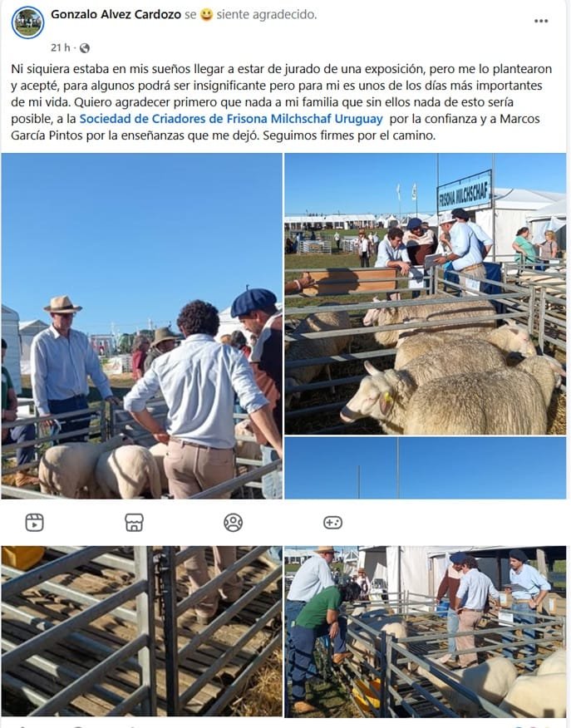Click the Reels video icon
The image size is (571, 728).
coord(34,523)
